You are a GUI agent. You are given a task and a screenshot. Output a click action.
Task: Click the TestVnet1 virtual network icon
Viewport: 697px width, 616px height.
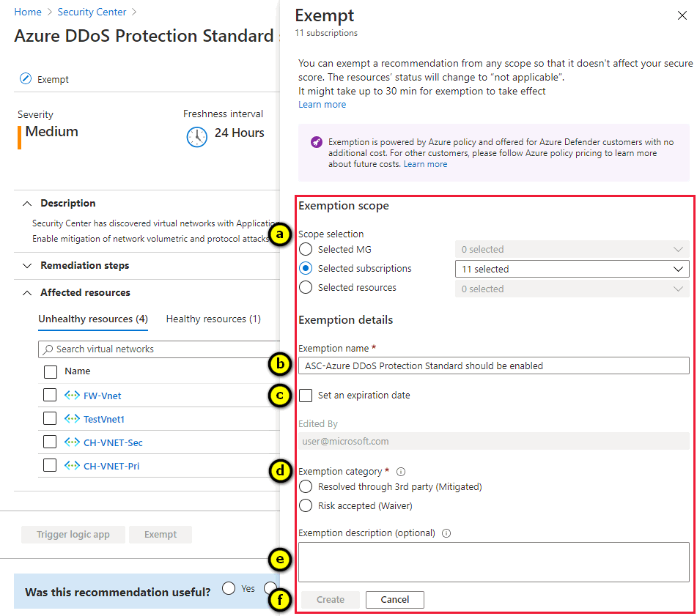pos(72,419)
